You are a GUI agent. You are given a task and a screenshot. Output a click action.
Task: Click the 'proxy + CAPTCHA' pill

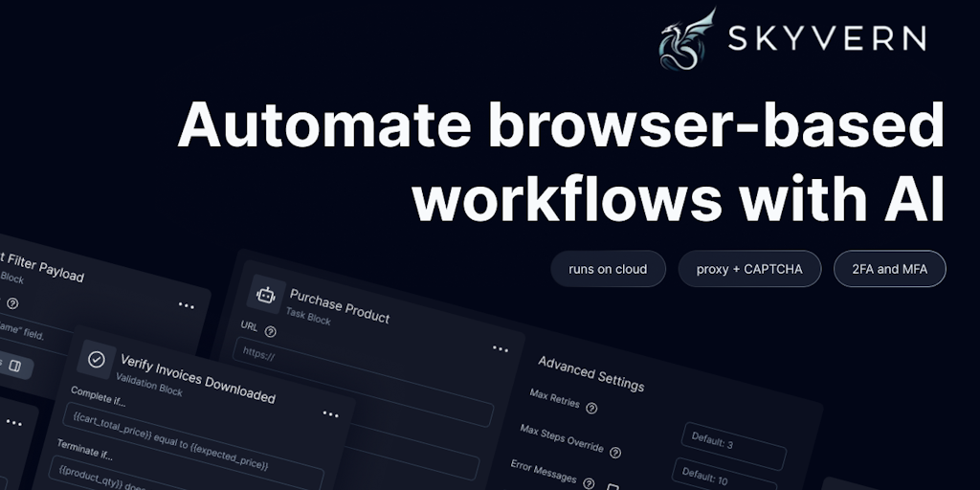click(x=749, y=269)
